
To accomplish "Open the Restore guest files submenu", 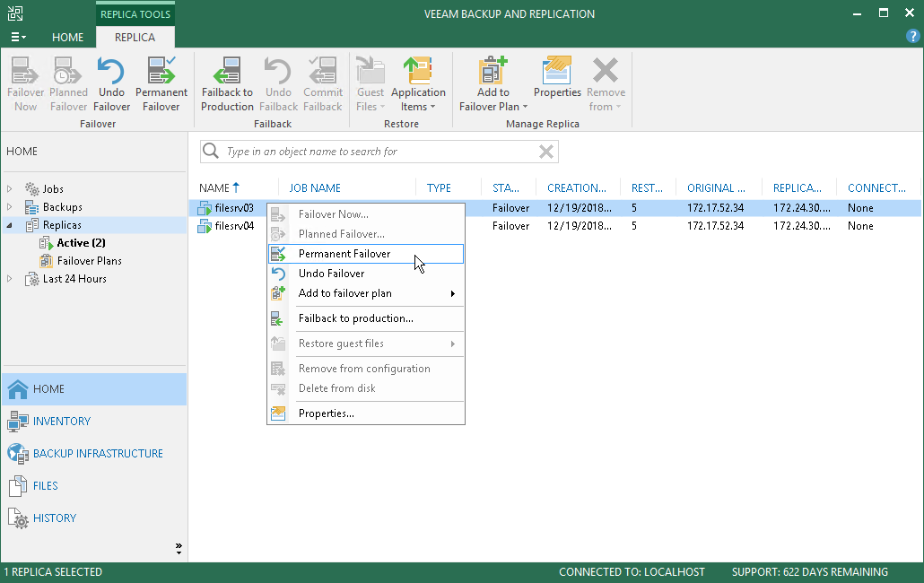I will click(x=366, y=344).
